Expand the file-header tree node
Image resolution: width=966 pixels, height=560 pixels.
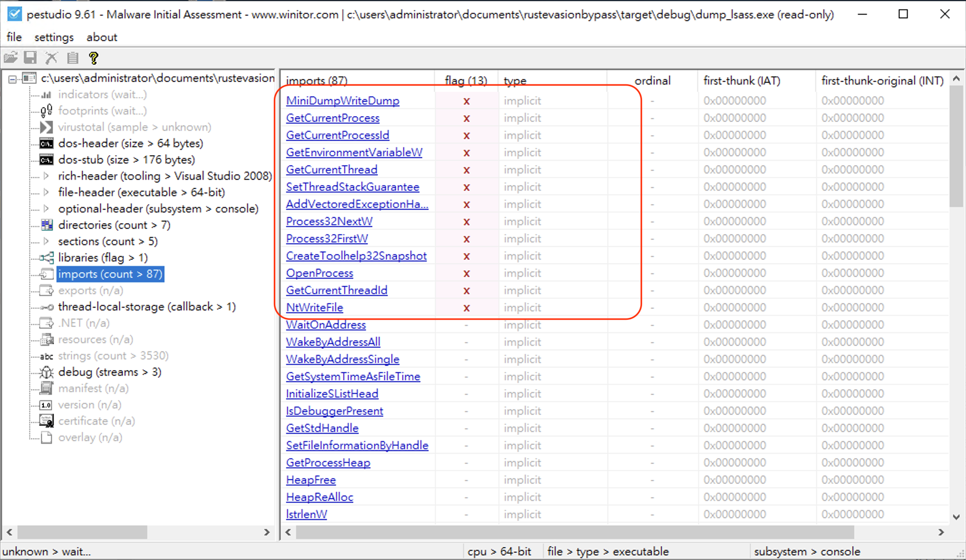46,192
